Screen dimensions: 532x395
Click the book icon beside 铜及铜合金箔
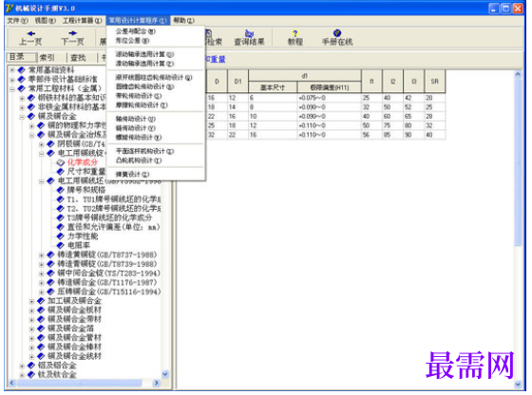click(x=41, y=329)
